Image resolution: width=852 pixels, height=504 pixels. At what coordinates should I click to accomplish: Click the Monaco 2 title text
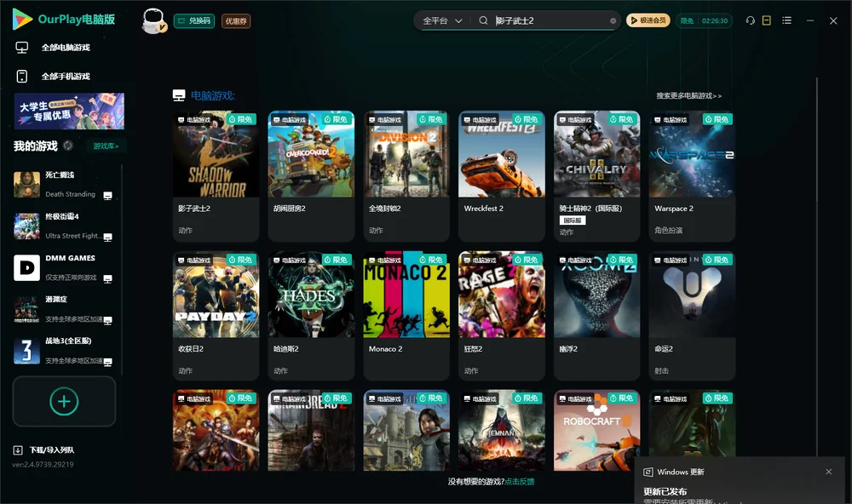386,349
